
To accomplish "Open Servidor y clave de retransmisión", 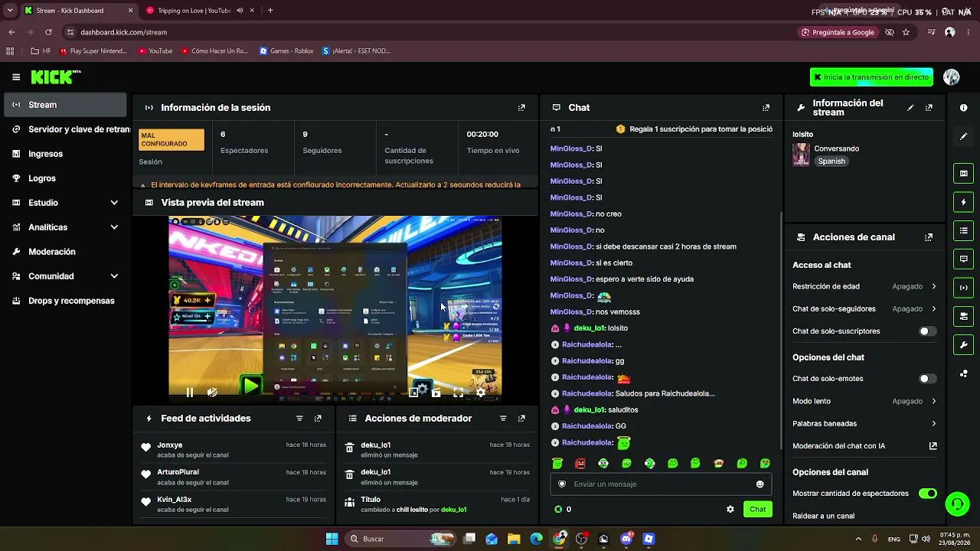I will (66, 129).
